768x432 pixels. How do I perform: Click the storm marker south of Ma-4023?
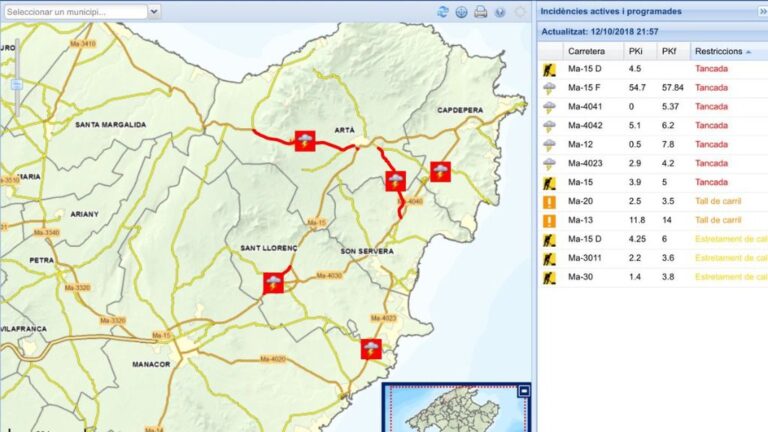tap(371, 349)
